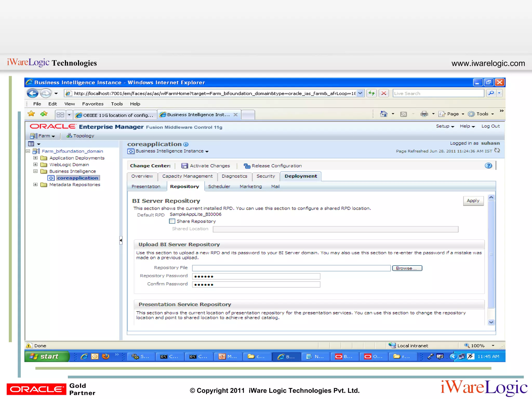Enable the Share Repository checkbox
The image size is (532, 399).
pos(172,221)
